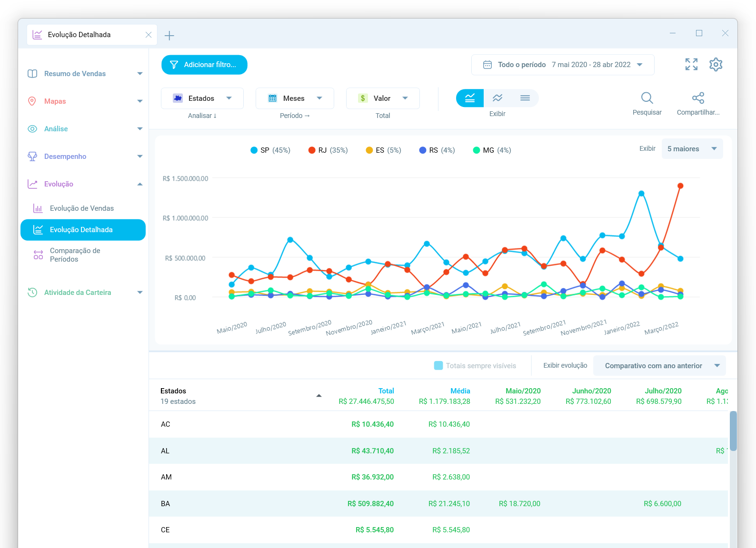Open the Meses period dropdown
This screenshot has height=548, width=756.
pos(295,98)
